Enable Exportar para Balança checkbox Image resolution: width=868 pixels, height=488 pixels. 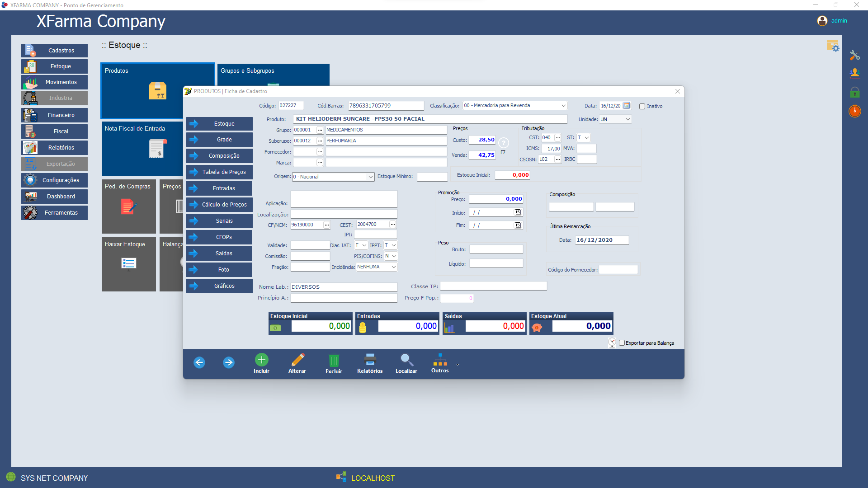622,343
